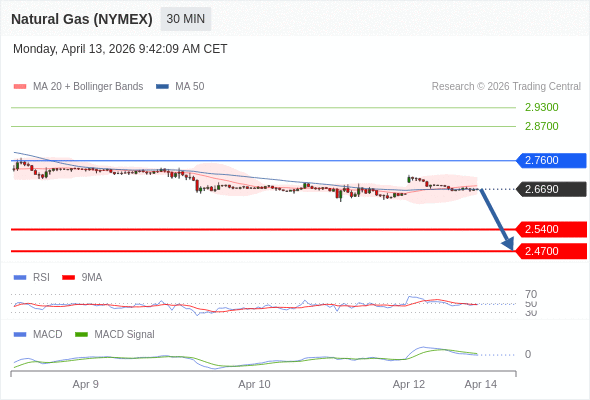The image size is (590, 400).
Task: Click the MA 50 legend swatch
Action: coord(162,87)
